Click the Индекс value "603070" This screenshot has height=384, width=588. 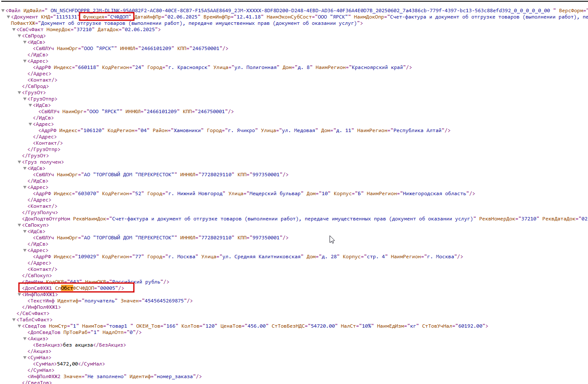click(87, 193)
